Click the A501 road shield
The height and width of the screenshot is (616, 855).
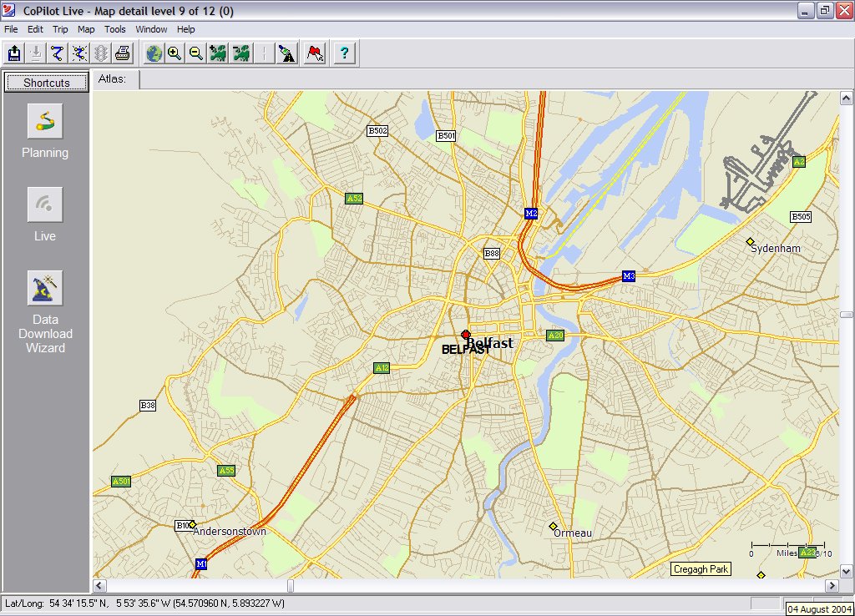tap(121, 482)
